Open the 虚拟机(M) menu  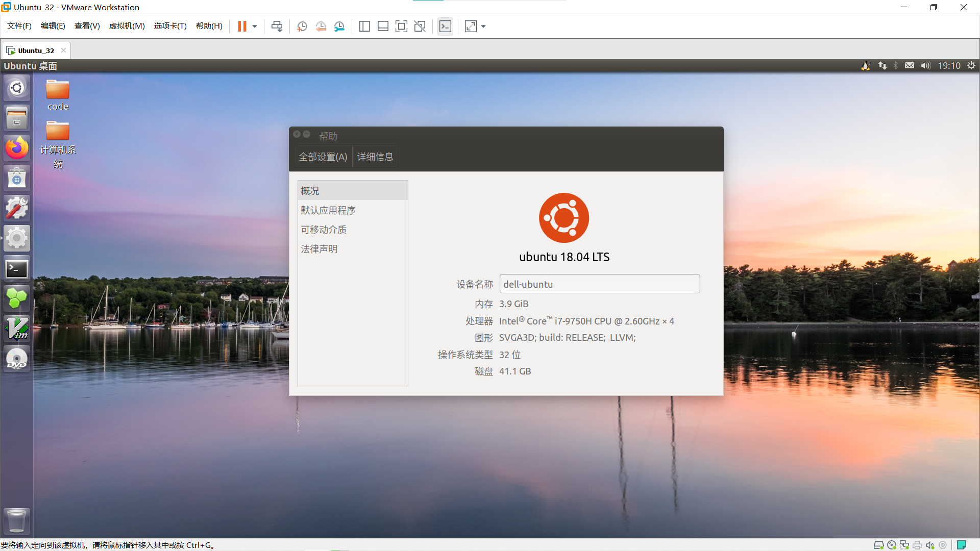pyautogui.click(x=127, y=26)
